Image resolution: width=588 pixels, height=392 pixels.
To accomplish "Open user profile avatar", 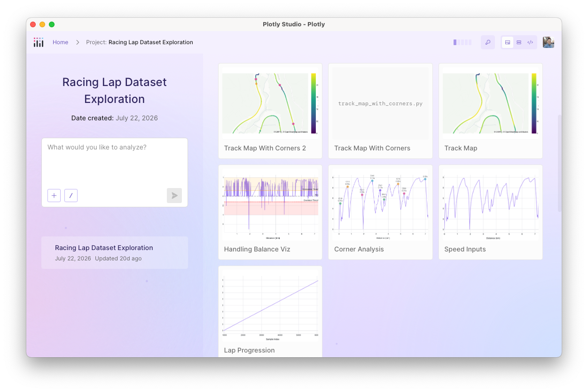I will [549, 42].
